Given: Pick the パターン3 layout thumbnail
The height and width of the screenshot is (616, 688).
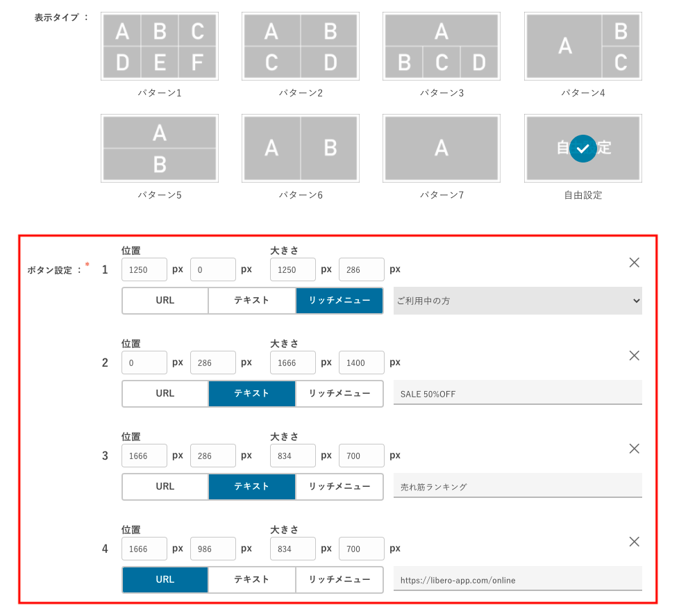Looking at the screenshot, I should pos(442,47).
